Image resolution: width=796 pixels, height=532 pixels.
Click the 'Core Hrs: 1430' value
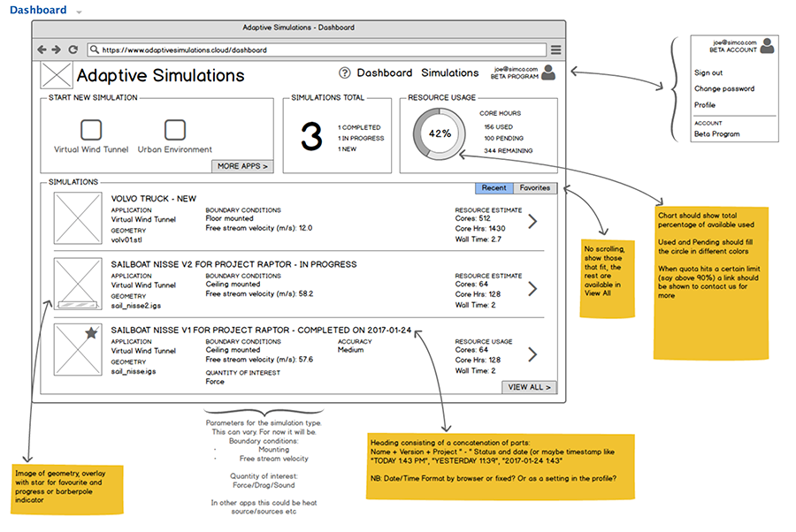click(x=480, y=229)
